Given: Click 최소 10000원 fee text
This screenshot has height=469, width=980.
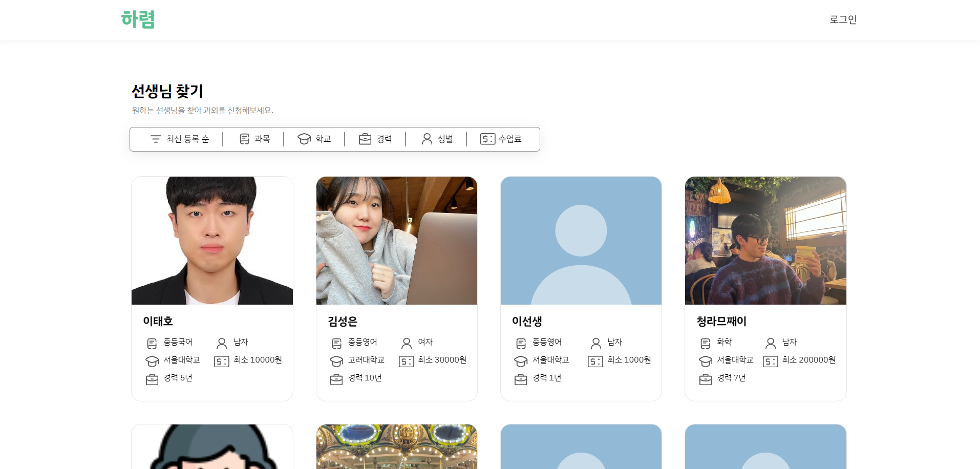Looking at the screenshot, I should 258,360.
